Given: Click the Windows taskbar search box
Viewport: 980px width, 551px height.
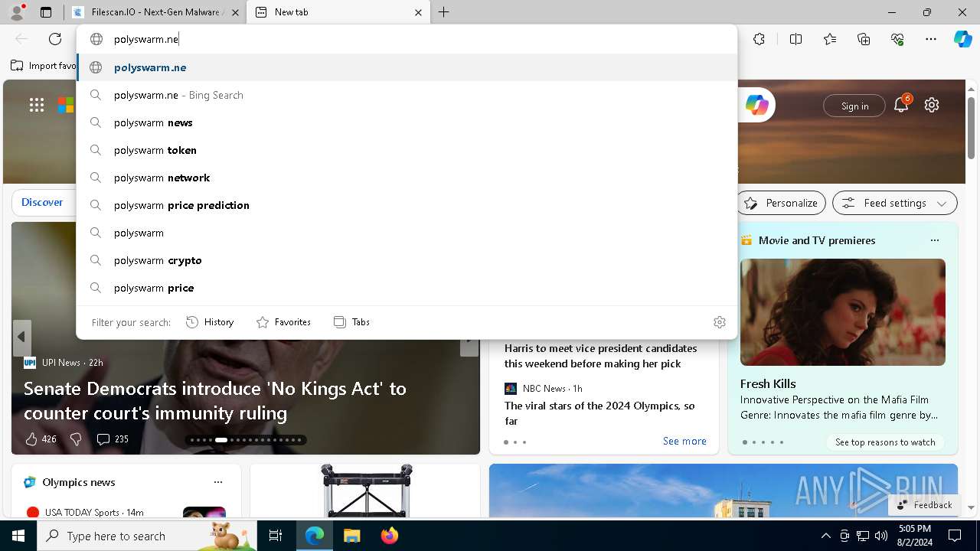Looking at the screenshot, I should coord(147,536).
